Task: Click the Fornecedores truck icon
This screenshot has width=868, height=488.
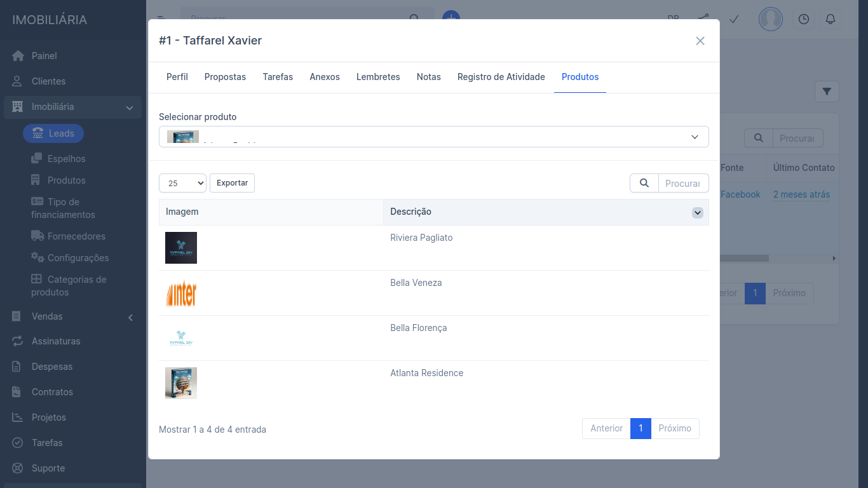Action: tap(37, 236)
